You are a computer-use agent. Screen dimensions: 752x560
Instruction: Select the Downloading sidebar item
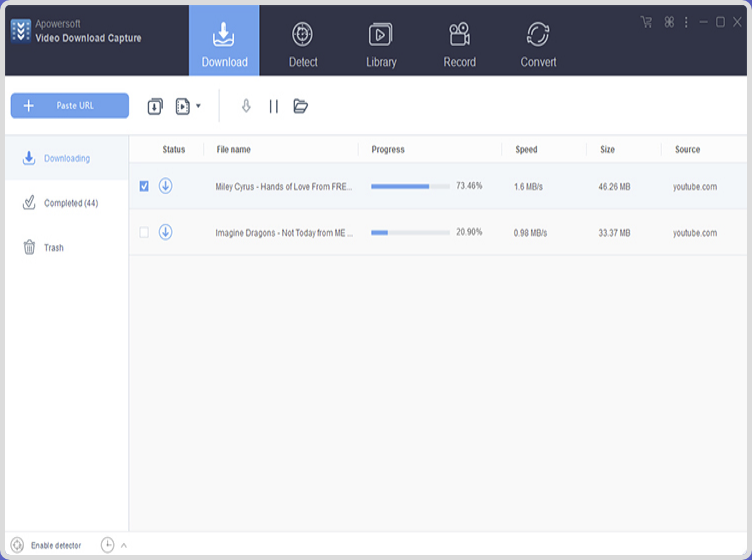click(67, 158)
